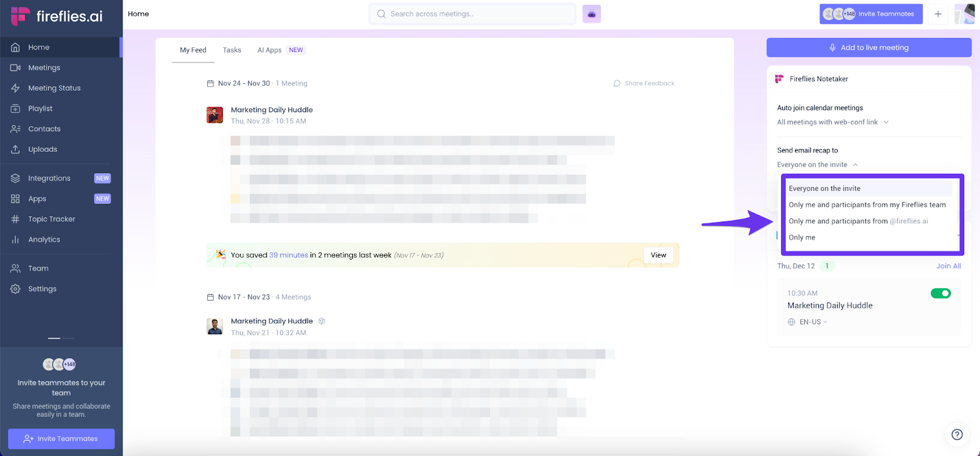Open the Playlist section

(x=61, y=108)
